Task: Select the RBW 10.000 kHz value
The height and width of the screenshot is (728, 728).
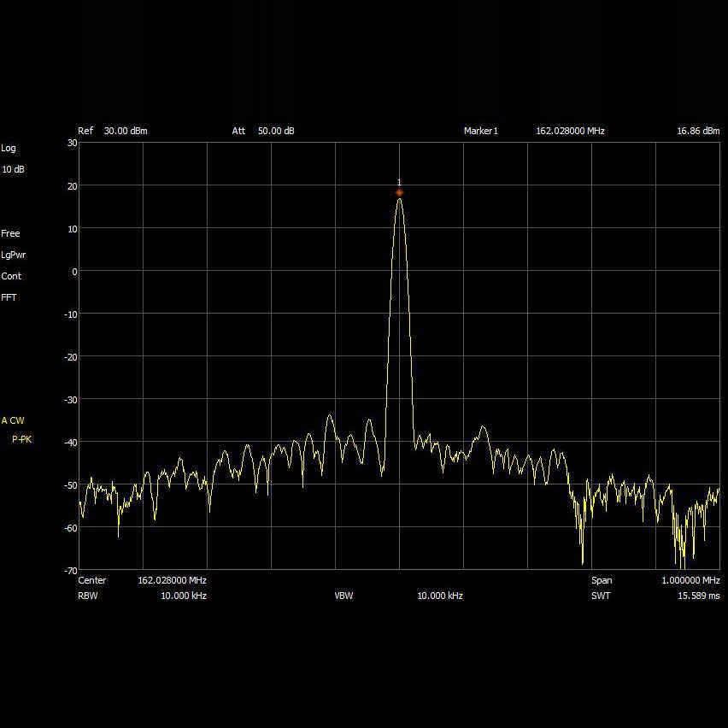Action: click(x=183, y=596)
